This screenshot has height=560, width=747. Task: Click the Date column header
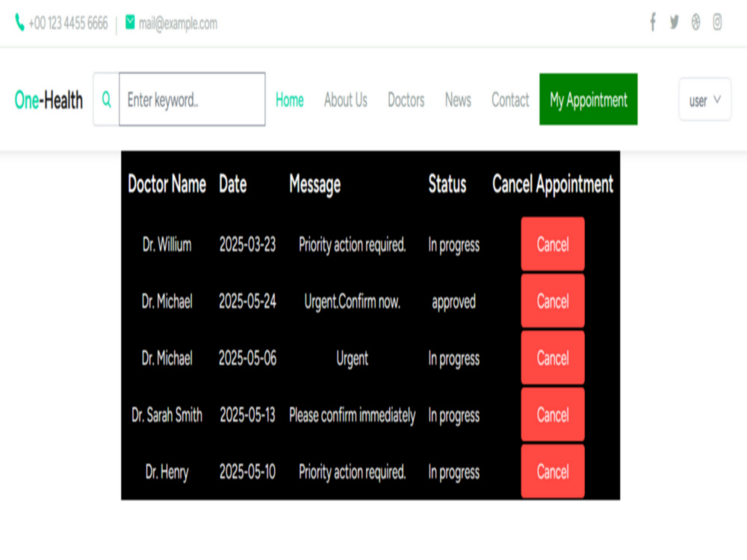(x=232, y=184)
